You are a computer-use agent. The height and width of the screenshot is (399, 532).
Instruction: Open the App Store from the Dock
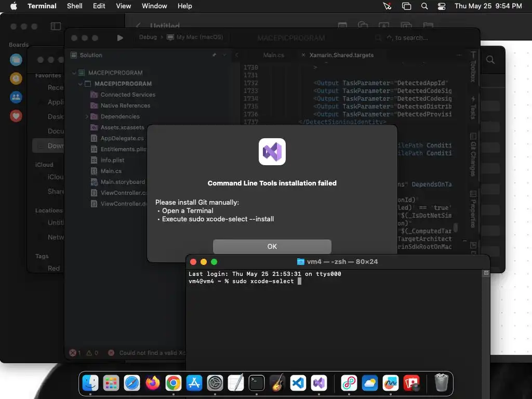pos(194,383)
